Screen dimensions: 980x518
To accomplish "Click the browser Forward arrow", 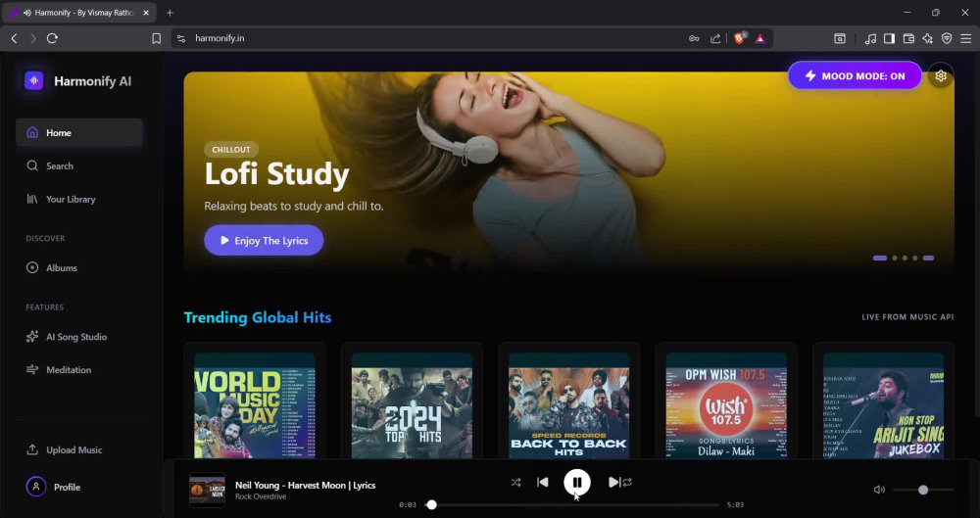I will click(x=33, y=38).
